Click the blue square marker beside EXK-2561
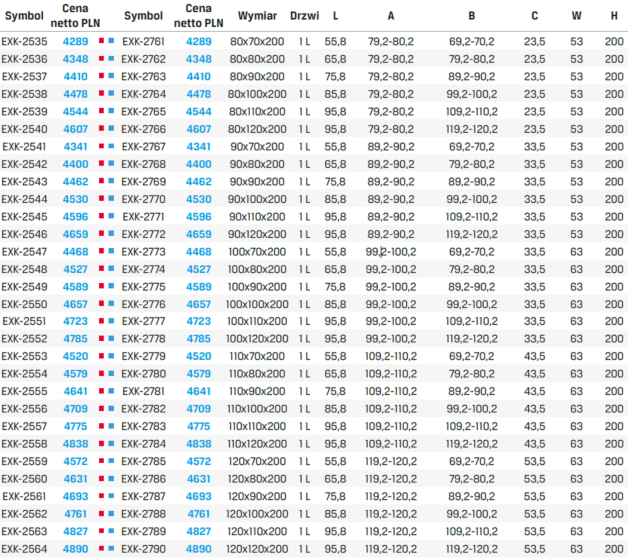The width and height of the screenshot is (628, 560). (x=111, y=496)
